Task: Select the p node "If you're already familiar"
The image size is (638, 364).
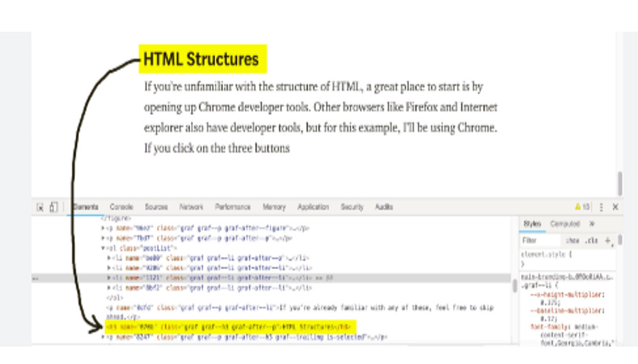Action: click(x=299, y=312)
